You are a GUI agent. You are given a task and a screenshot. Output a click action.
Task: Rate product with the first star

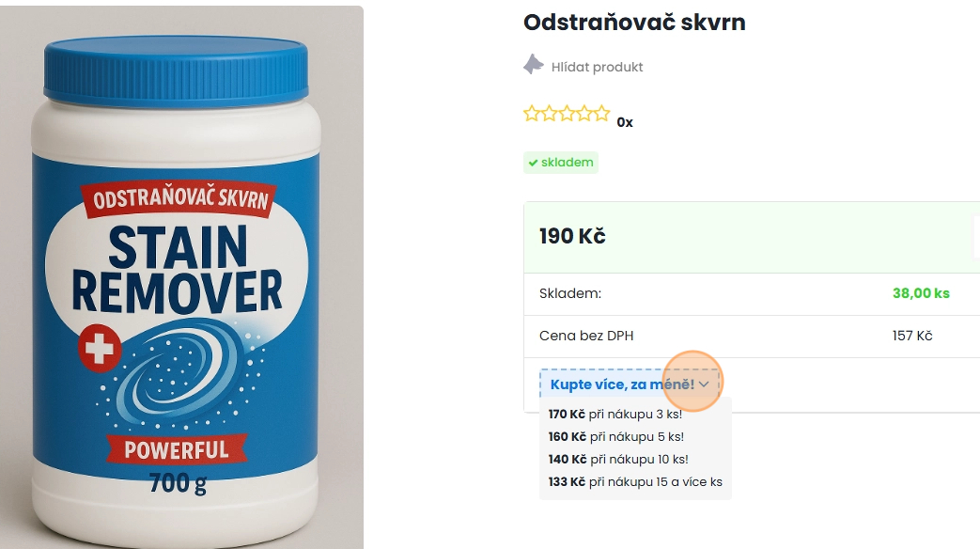pyautogui.click(x=531, y=113)
